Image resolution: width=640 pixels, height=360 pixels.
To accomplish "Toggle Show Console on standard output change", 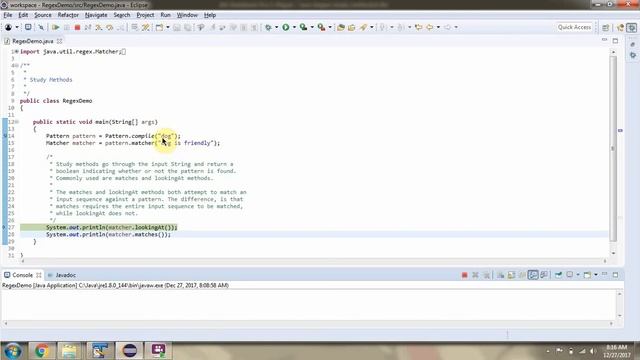I will [x=533, y=275].
